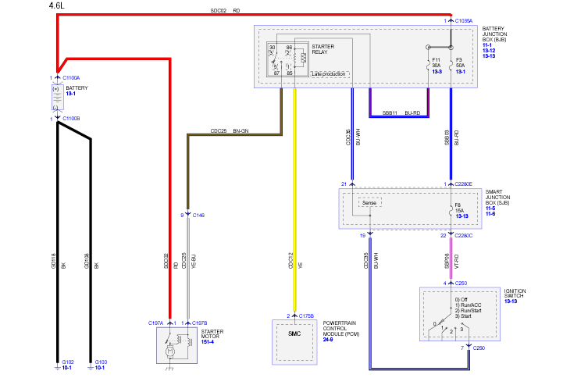
Task: Select ground label G102
Action: click(68, 362)
